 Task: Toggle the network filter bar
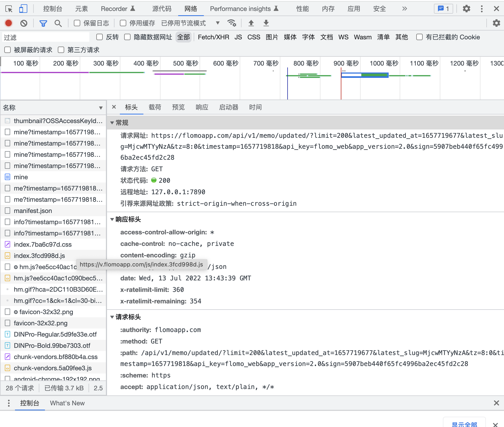43,23
